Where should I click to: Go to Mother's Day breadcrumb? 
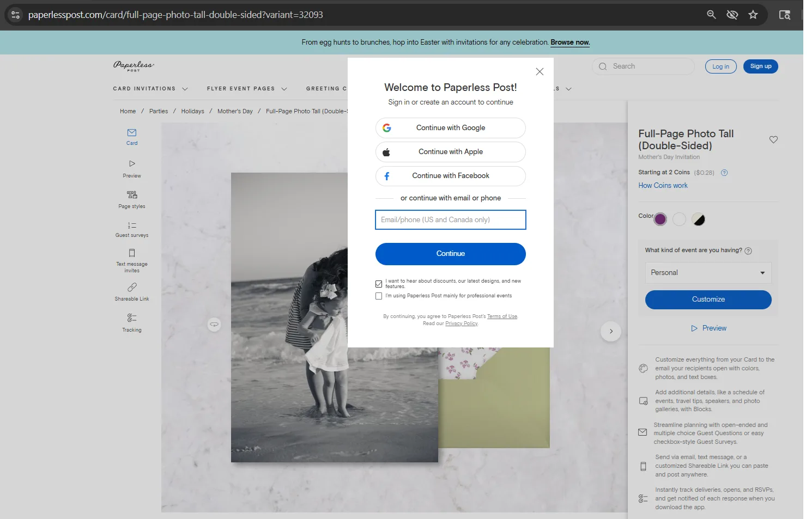(x=235, y=111)
